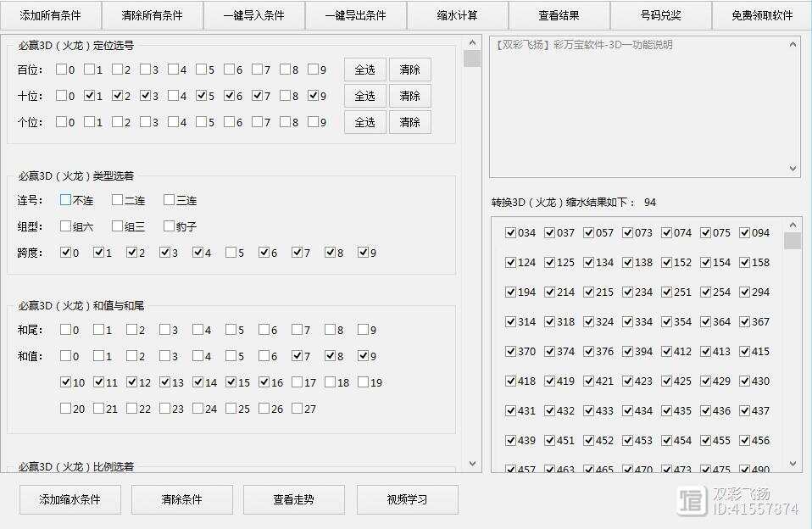The image size is (812, 529).
Task: Check 百位 digit 0 checkbox
Action: click(x=61, y=69)
